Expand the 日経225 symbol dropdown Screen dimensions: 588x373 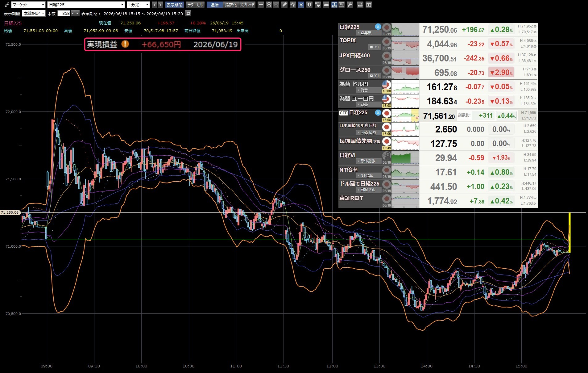point(86,5)
